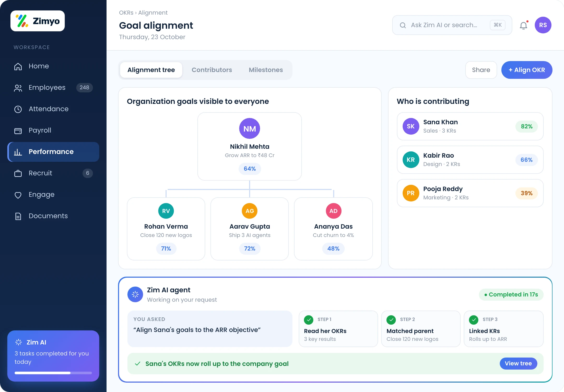Click the notification bell icon
Viewport: 564px width, 392px height.
524,25
